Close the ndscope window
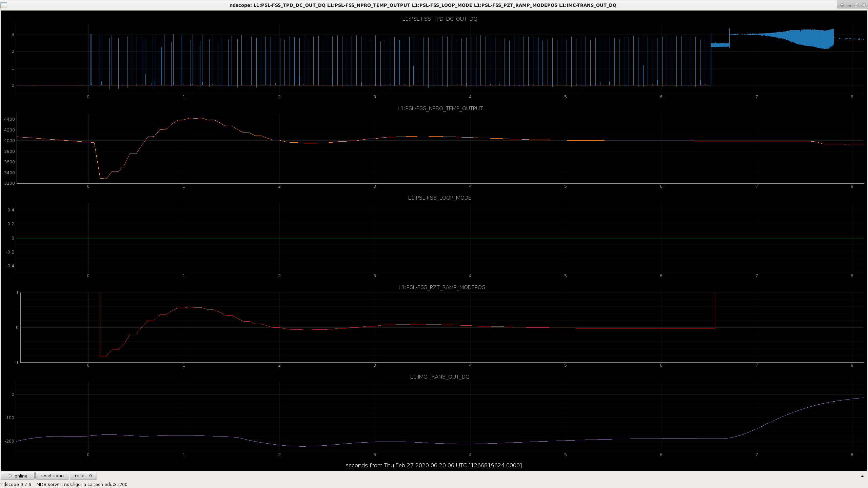This screenshot has width=868, height=488. point(864,5)
